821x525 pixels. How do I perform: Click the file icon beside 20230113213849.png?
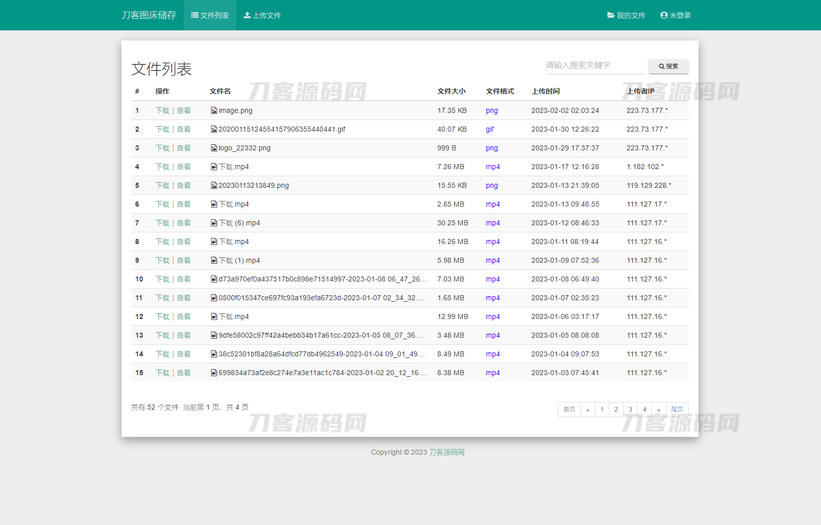214,186
